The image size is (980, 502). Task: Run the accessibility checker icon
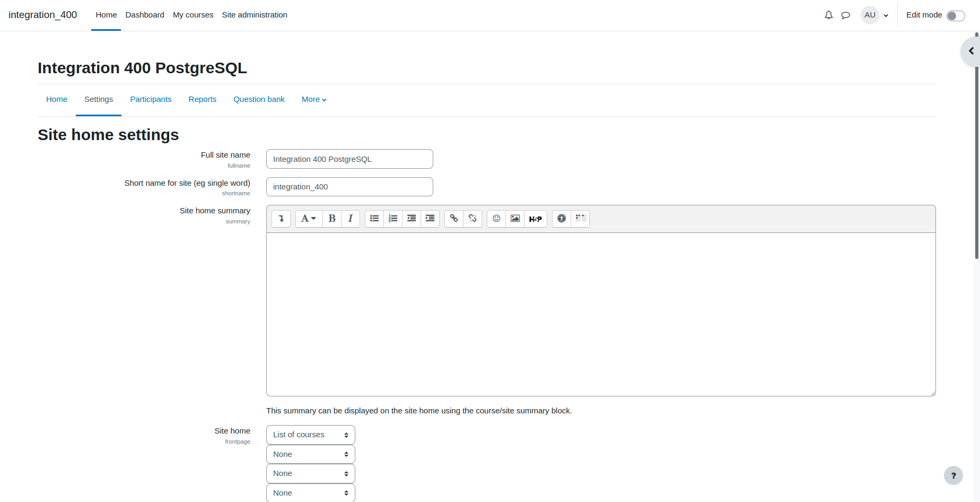click(x=562, y=219)
